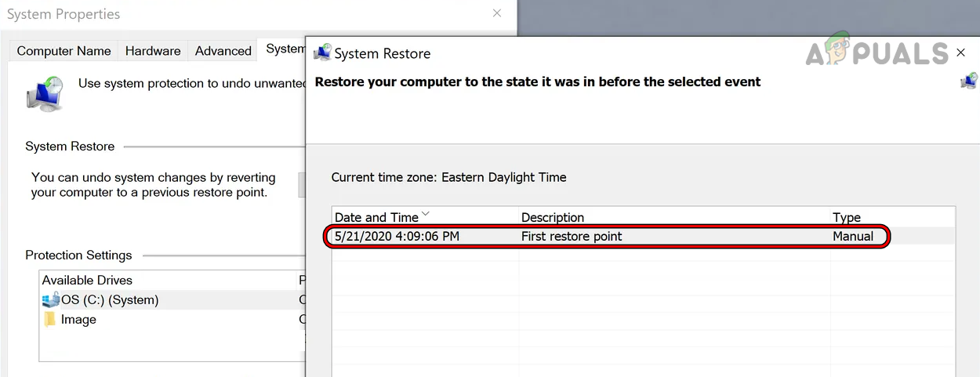
Task: Click the System Restore title bar icon
Action: coord(322,53)
